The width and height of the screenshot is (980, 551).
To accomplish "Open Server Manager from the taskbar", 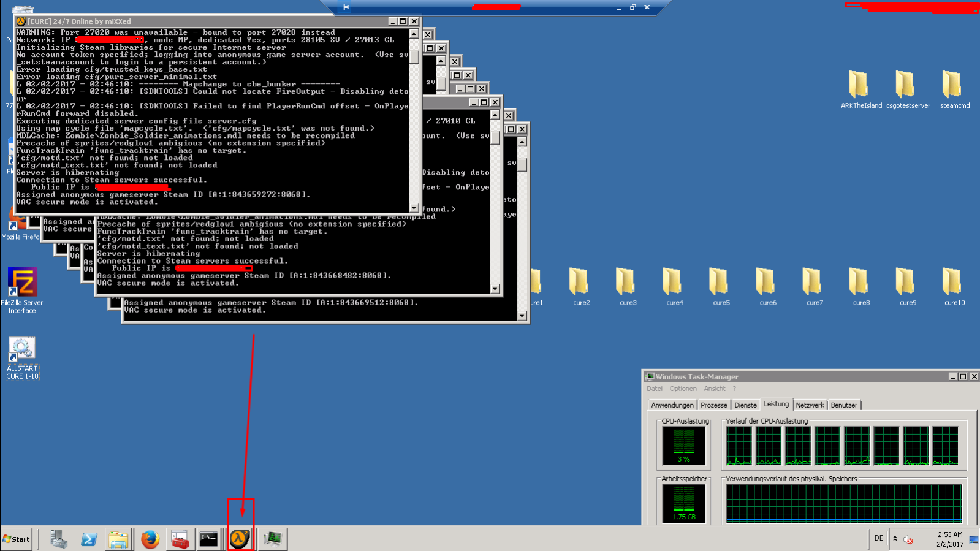I will coord(58,539).
